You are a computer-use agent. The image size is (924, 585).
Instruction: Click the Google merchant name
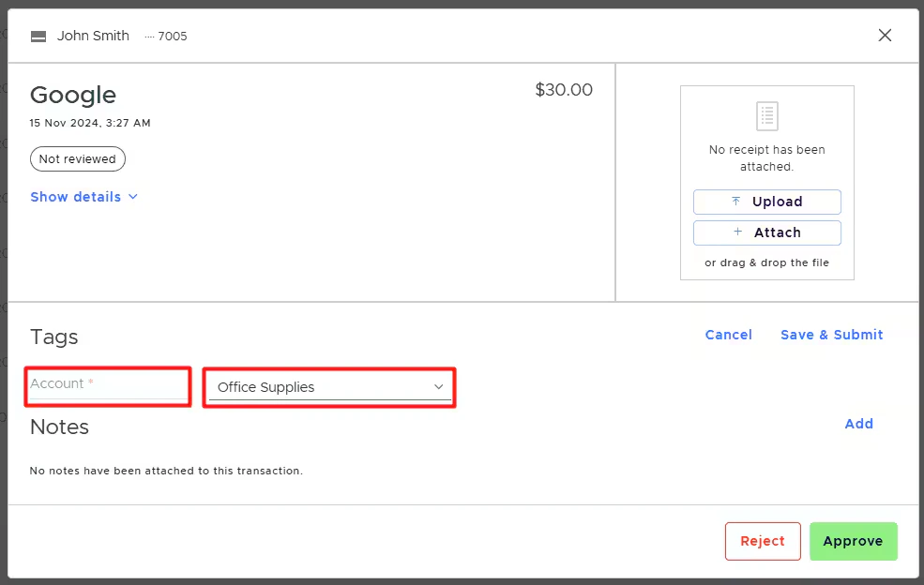click(x=73, y=95)
